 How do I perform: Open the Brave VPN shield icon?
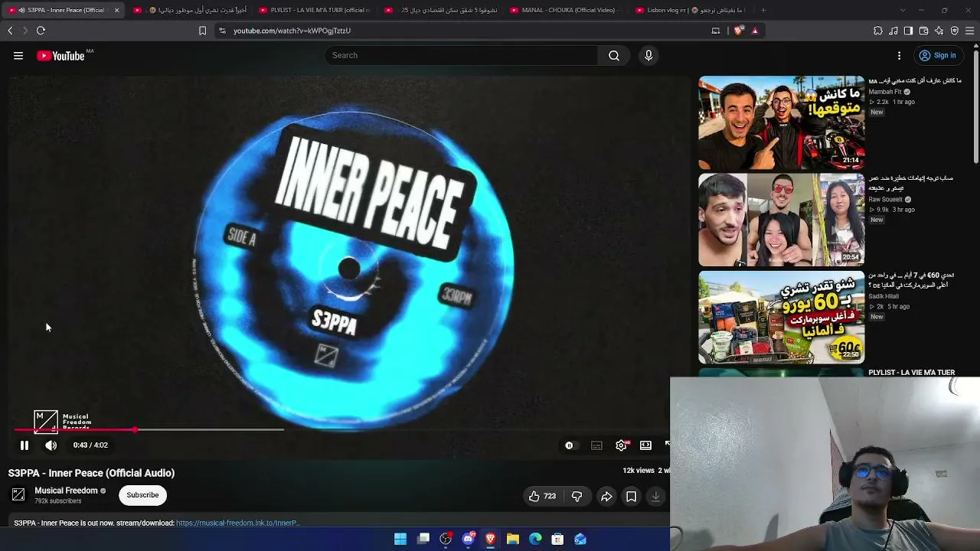pyautogui.click(x=954, y=31)
